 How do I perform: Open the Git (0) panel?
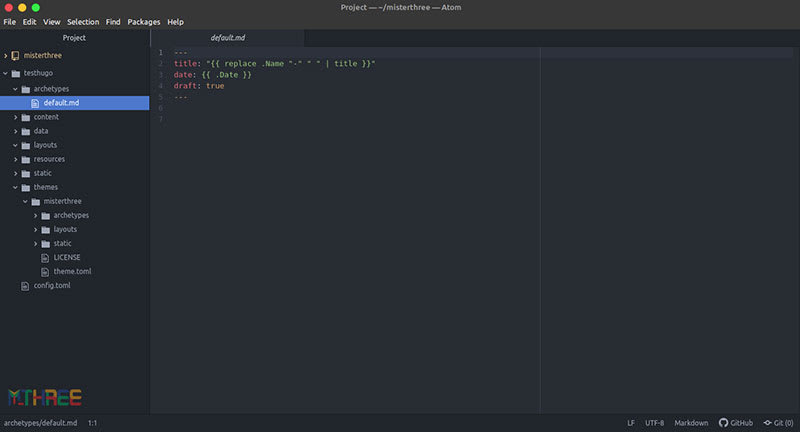point(778,423)
